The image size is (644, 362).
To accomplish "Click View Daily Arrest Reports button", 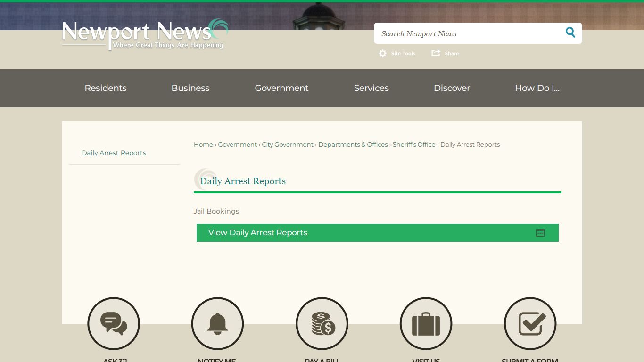I will click(x=378, y=233).
